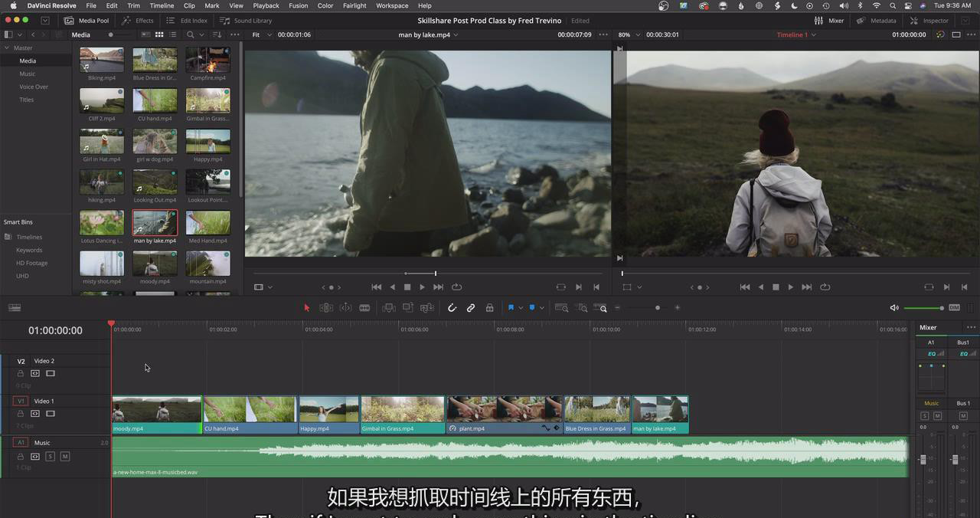980x518 pixels.
Task: Switch media pool to list view
Action: click(173, 34)
